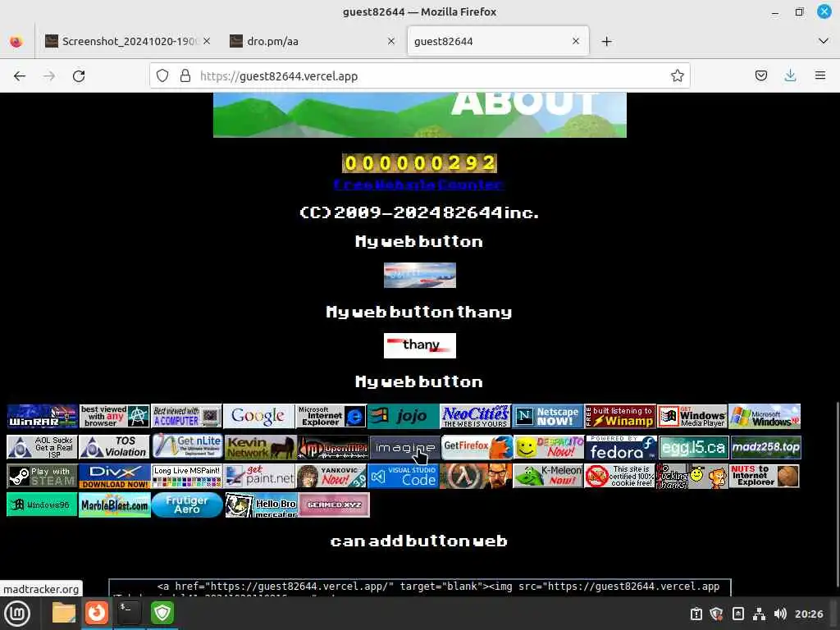This screenshot has width=840, height=630.
Task: Open a new tab with plus button
Action: tap(606, 41)
